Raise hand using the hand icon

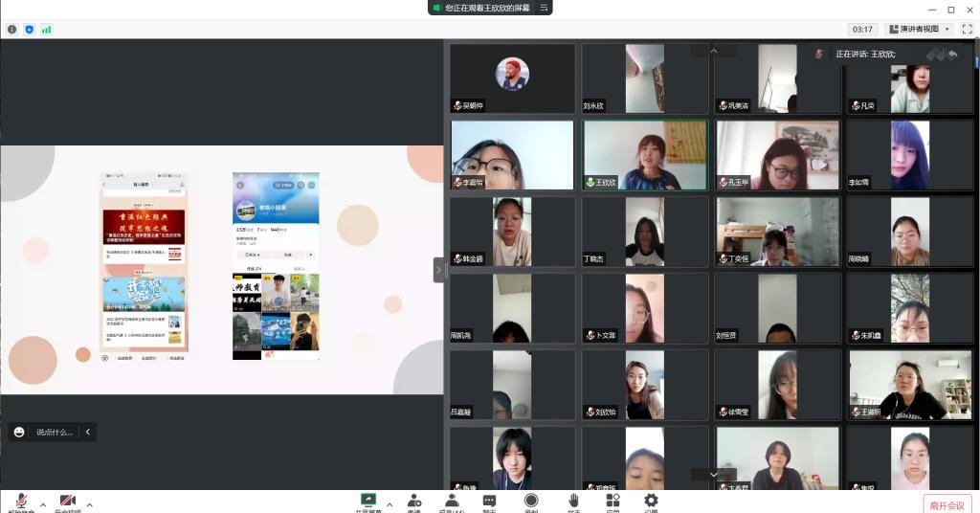pos(573,502)
